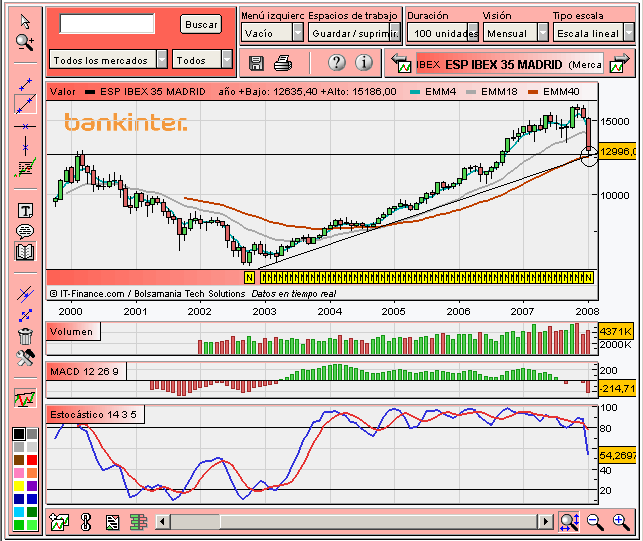Open the book glossary icon
This screenshot has height=541, width=643.
pos(25,251)
